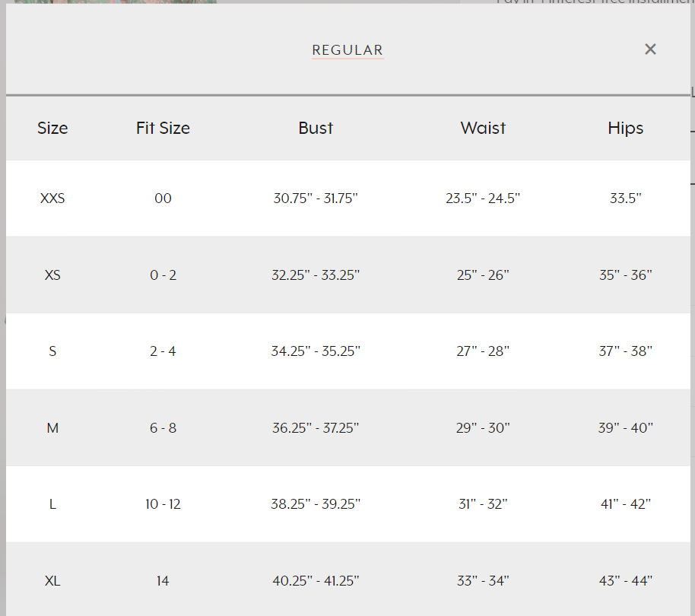Click fit size 00 cell
This screenshot has height=616, width=695.
pyautogui.click(x=163, y=198)
